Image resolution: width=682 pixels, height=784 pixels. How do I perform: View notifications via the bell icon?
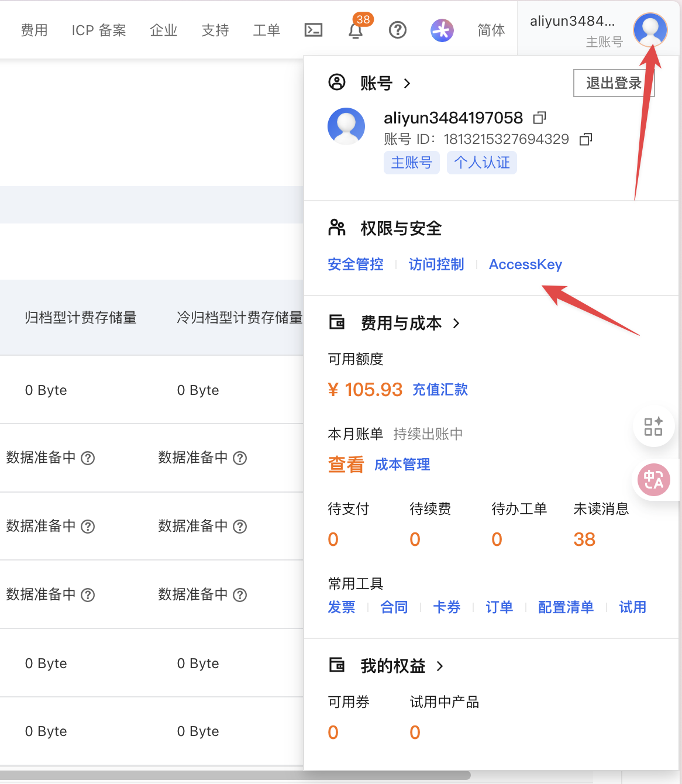pyautogui.click(x=355, y=31)
